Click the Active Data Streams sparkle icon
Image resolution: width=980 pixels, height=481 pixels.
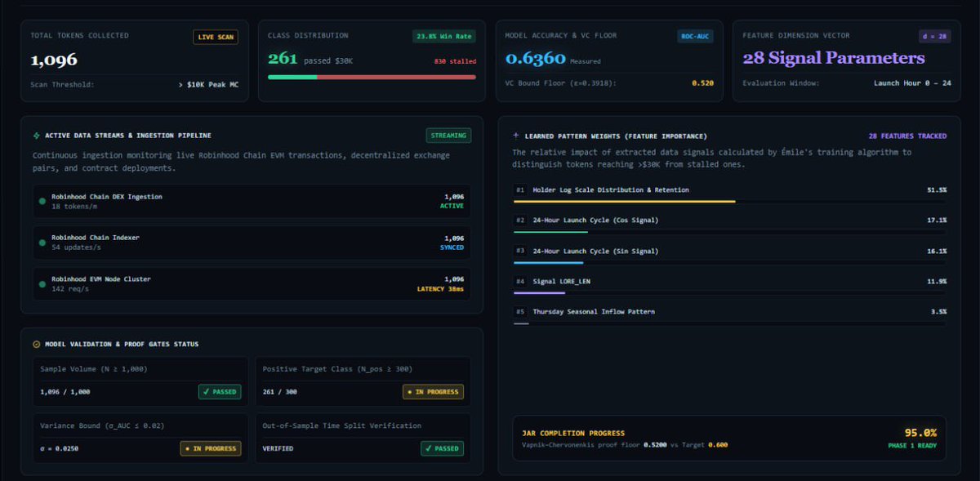tap(37, 136)
